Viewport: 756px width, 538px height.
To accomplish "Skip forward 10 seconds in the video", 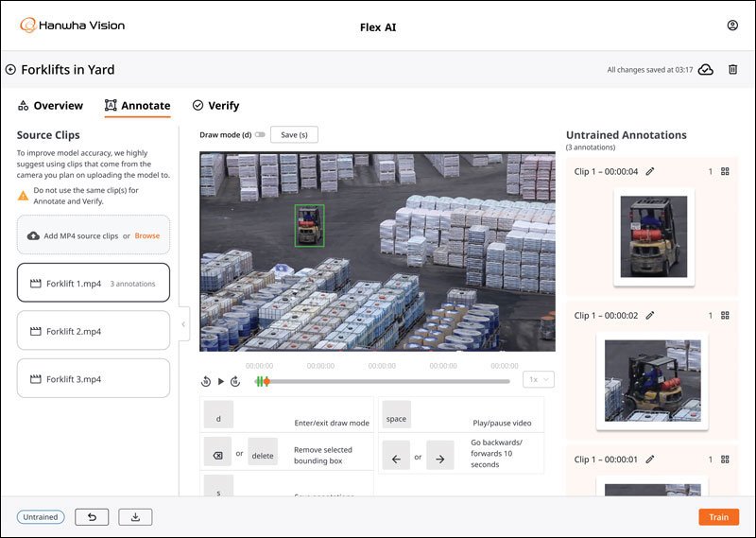I will [x=235, y=381].
